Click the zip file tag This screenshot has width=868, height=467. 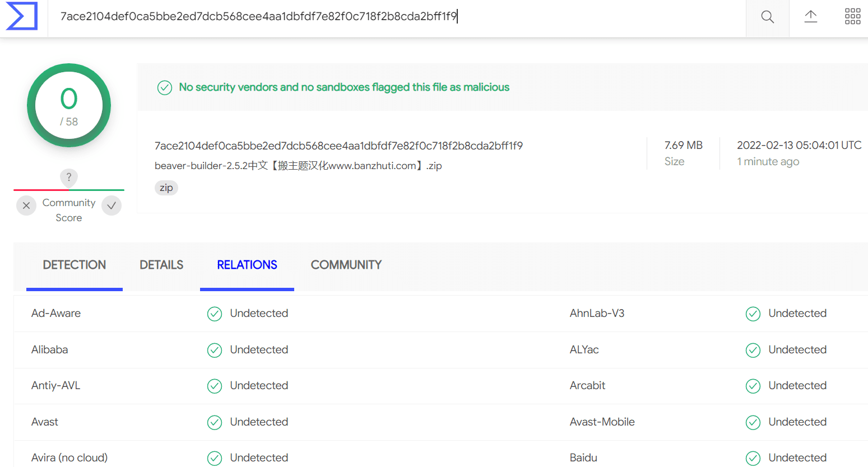point(166,188)
